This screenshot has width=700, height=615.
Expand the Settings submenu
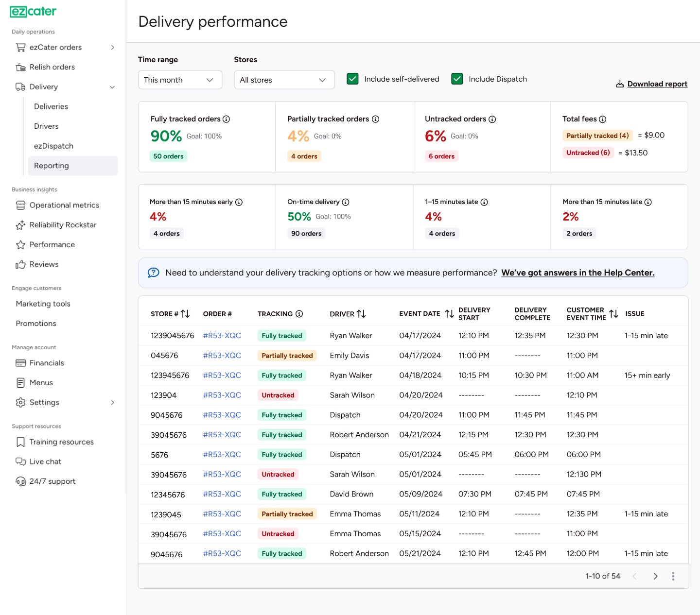pos(112,402)
